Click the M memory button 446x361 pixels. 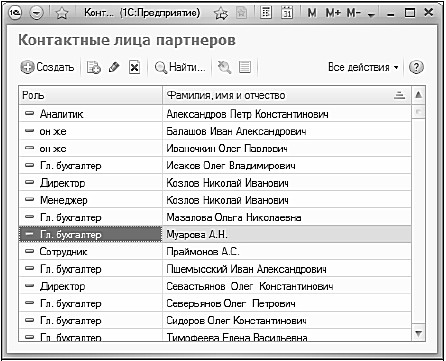point(312,13)
